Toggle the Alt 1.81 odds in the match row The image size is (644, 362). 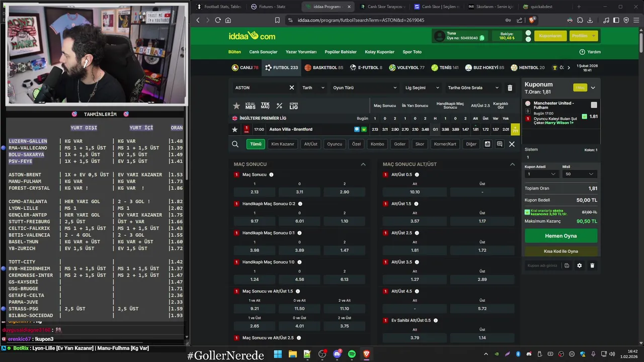[x=475, y=129]
